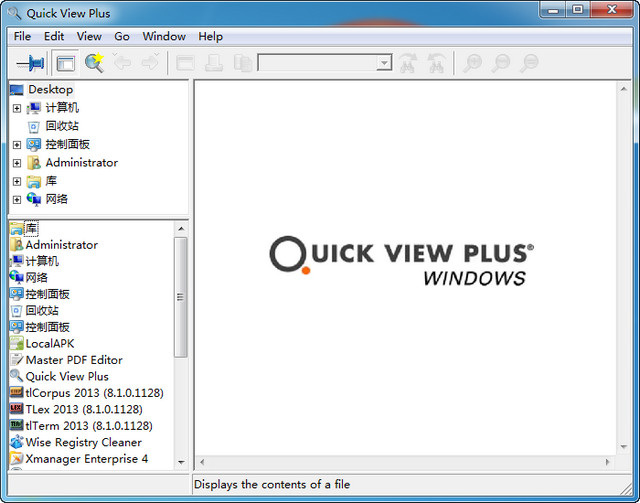Screen dimensions: 640x503
Task: Select 计算机 in the folder tree
Action: [x=62, y=108]
